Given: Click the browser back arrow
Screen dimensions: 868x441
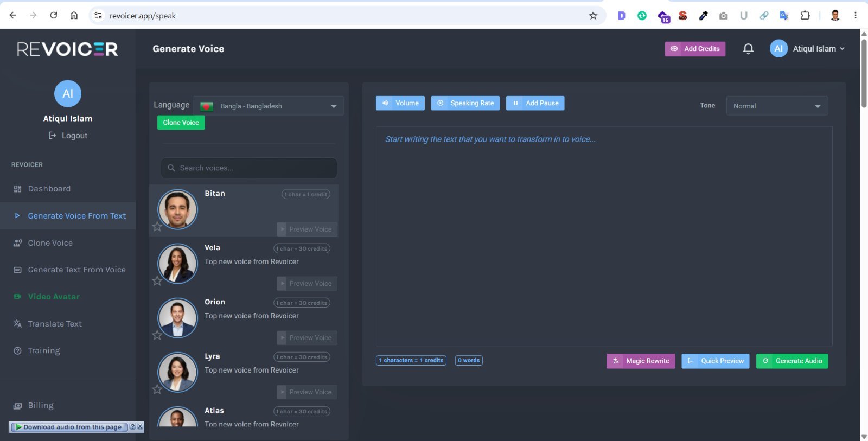Looking at the screenshot, I should (13, 15).
